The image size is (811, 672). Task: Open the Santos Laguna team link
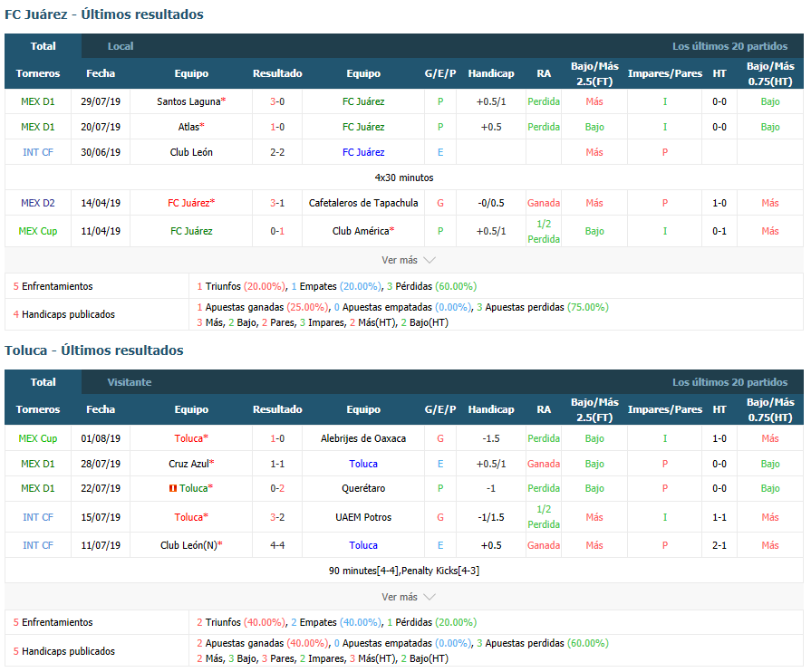click(x=188, y=101)
